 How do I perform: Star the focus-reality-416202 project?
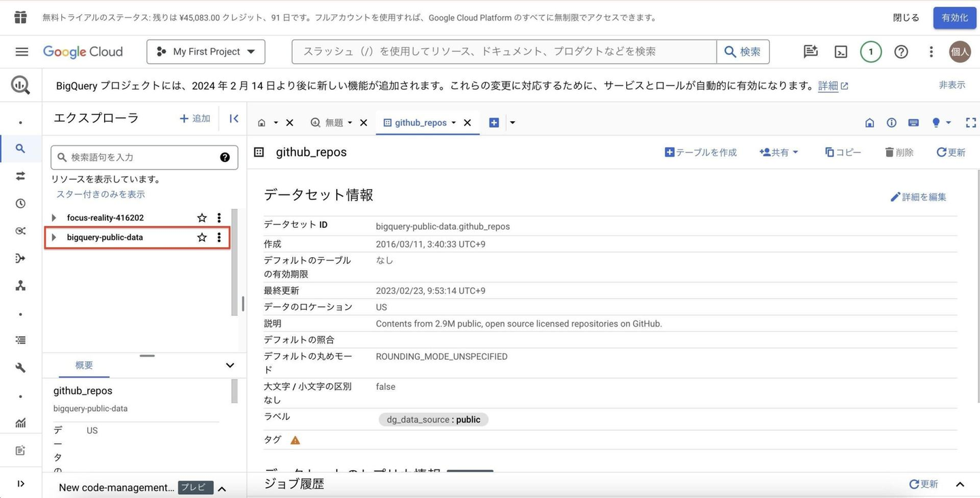tap(201, 218)
